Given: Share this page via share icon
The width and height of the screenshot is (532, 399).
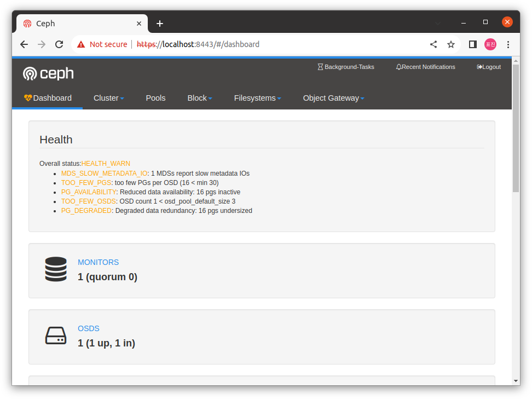Looking at the screenshot, I should 433,44.
